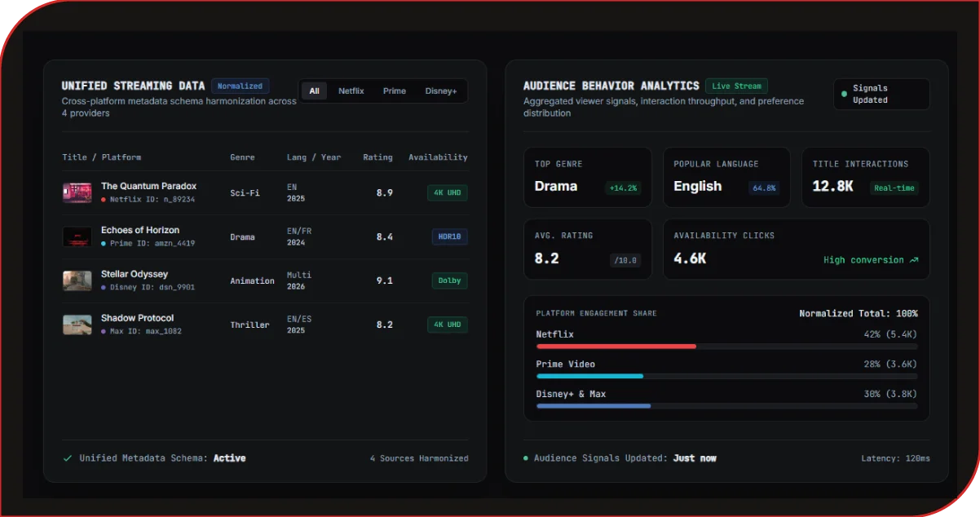Viewport: 980px width, 517px height.
Task: Click the Signals Updated indicator
Action: click(881, 94)
